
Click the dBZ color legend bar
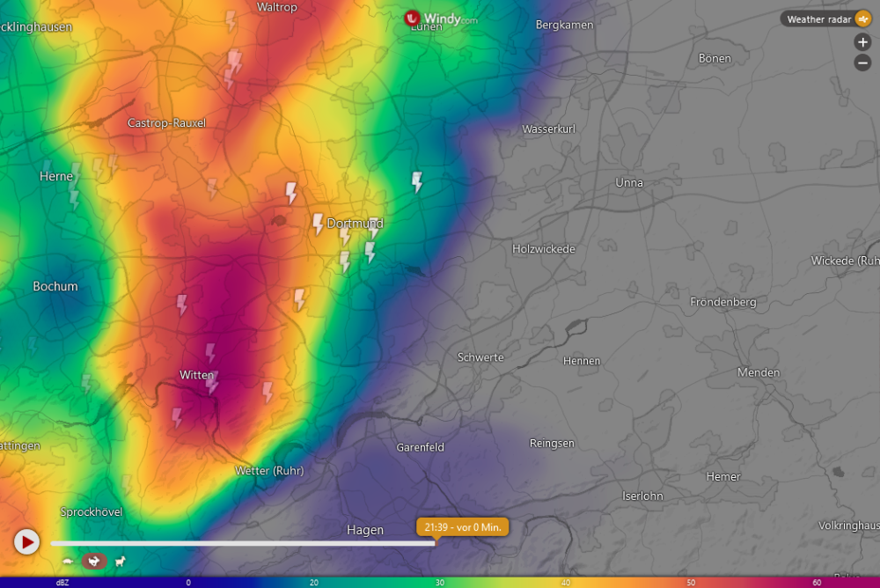(x=440, y=582)
